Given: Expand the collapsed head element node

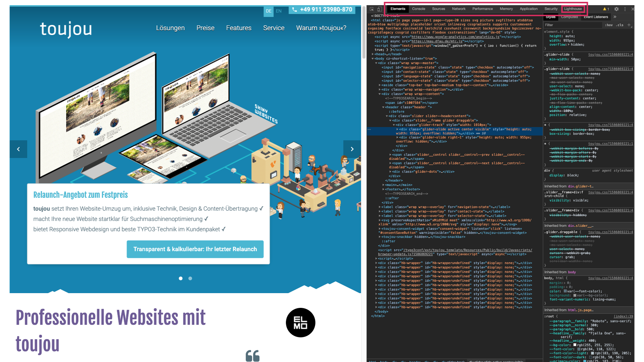Looking at the screenshot, I should coord(373,54).
